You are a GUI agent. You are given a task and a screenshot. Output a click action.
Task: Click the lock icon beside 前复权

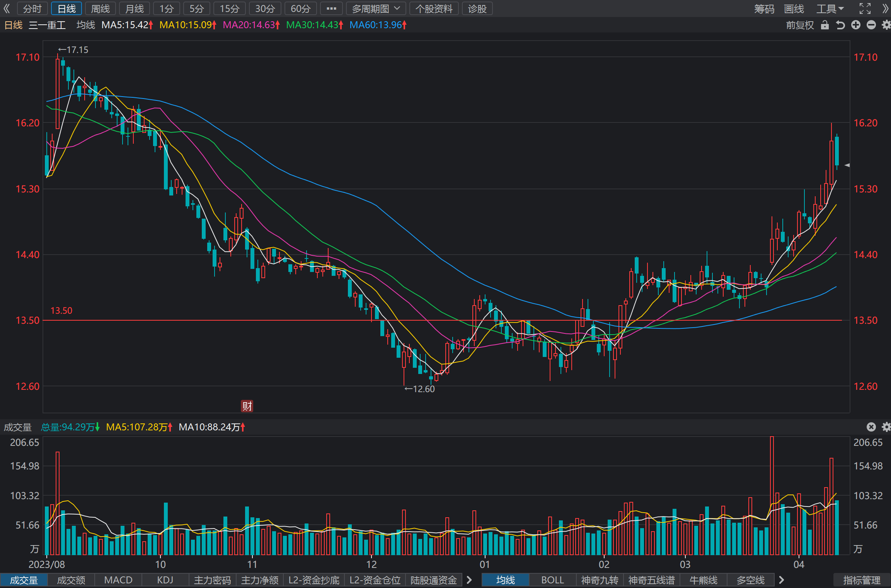coord(825,25)
